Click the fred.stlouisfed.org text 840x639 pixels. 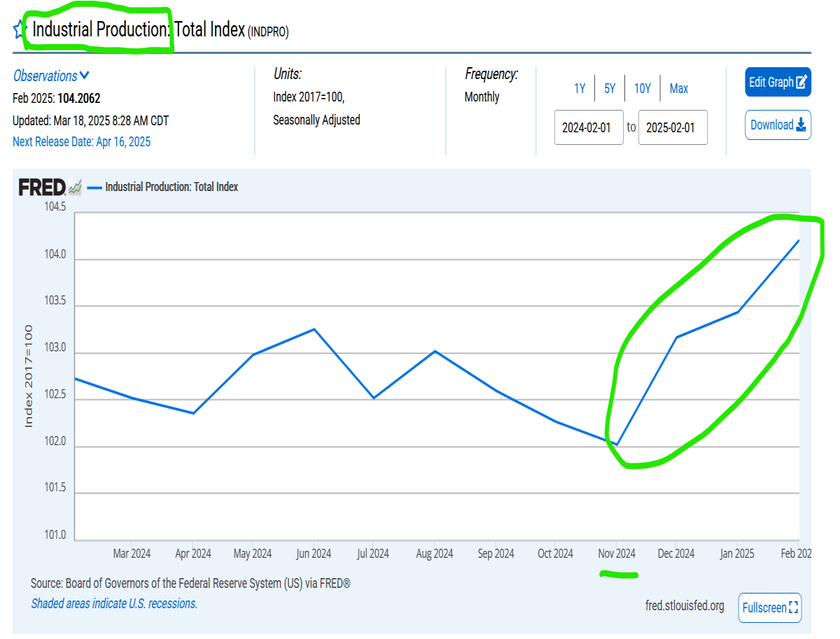click(685, 606)
